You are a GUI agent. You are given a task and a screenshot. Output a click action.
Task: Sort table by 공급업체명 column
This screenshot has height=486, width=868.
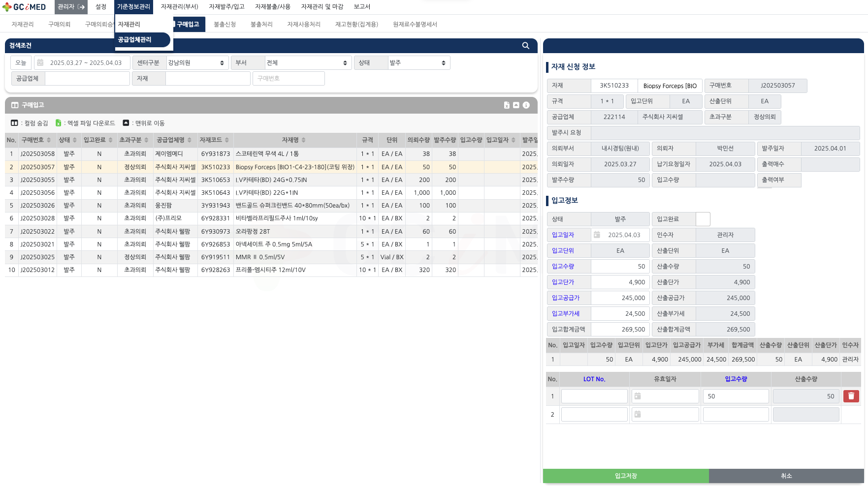pos(190,141)
